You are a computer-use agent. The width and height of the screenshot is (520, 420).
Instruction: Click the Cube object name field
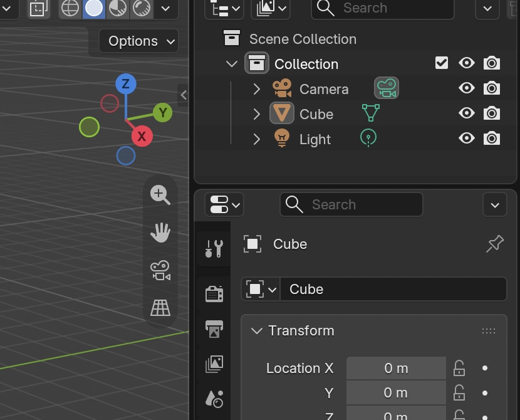point(393,289)
